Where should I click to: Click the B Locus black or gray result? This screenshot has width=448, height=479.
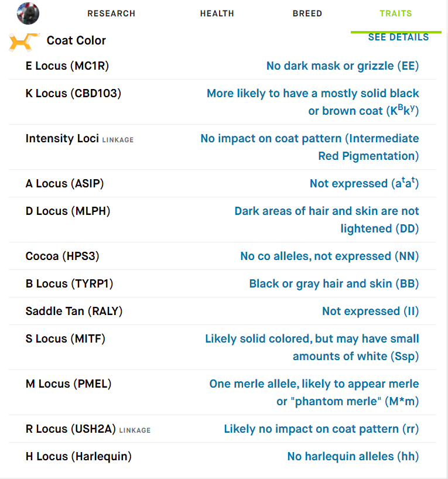point(334,283)
